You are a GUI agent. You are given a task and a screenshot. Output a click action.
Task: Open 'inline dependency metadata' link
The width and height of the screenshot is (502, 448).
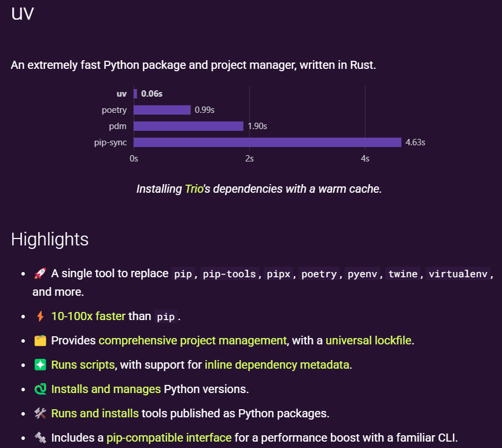pyautogui.click(x=277, y=365)
